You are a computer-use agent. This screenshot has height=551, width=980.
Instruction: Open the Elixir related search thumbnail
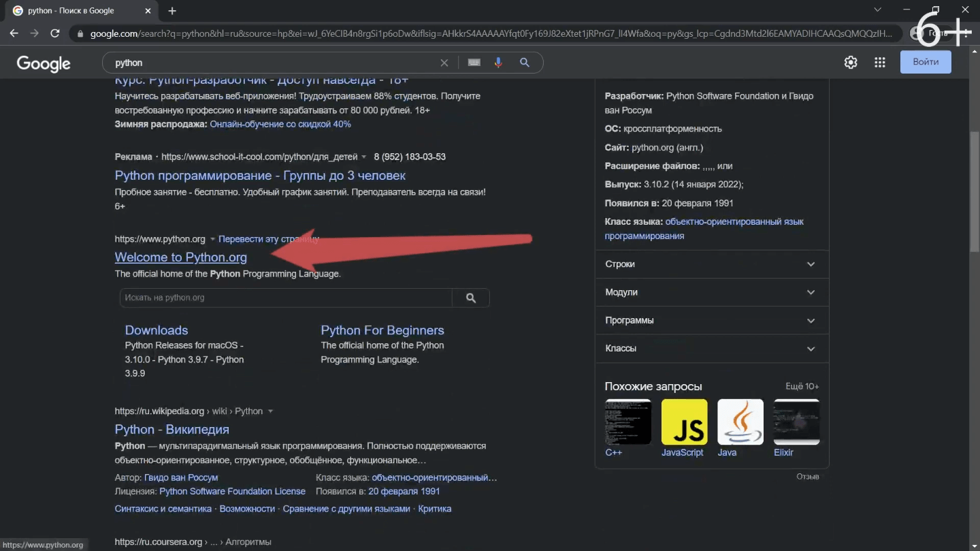click(797, 422)
